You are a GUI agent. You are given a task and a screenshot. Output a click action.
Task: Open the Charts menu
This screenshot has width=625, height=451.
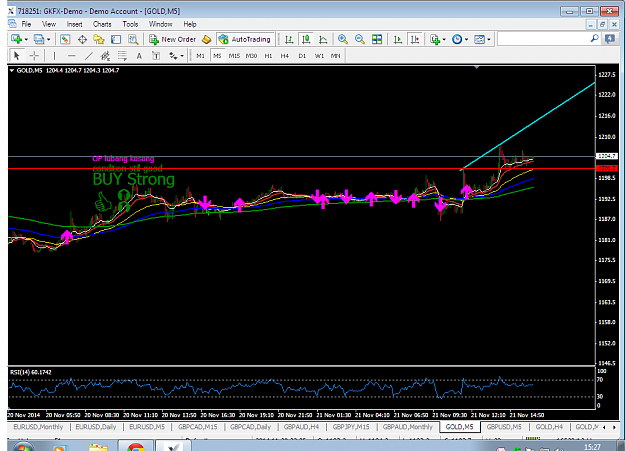[102, 24]
